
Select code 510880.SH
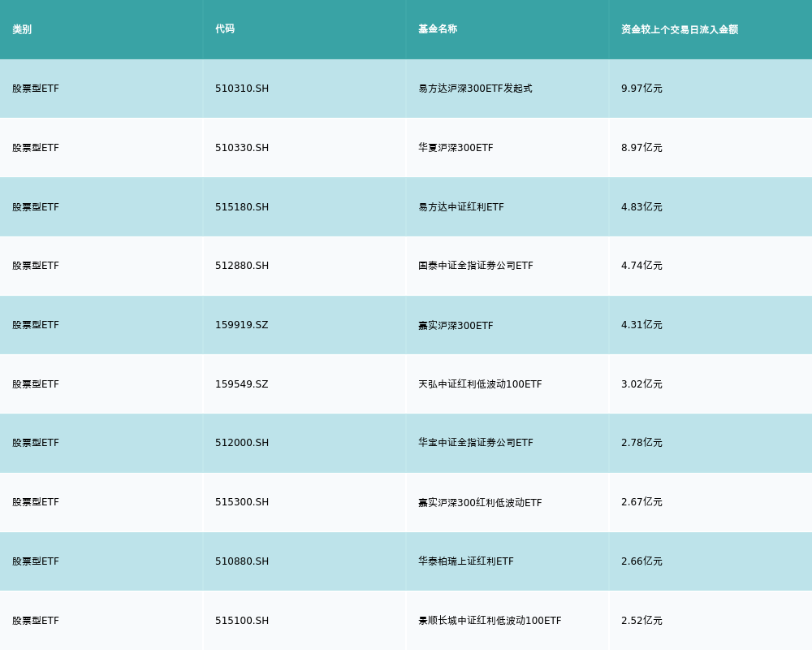pyautogui.click(x=242, y=561)
